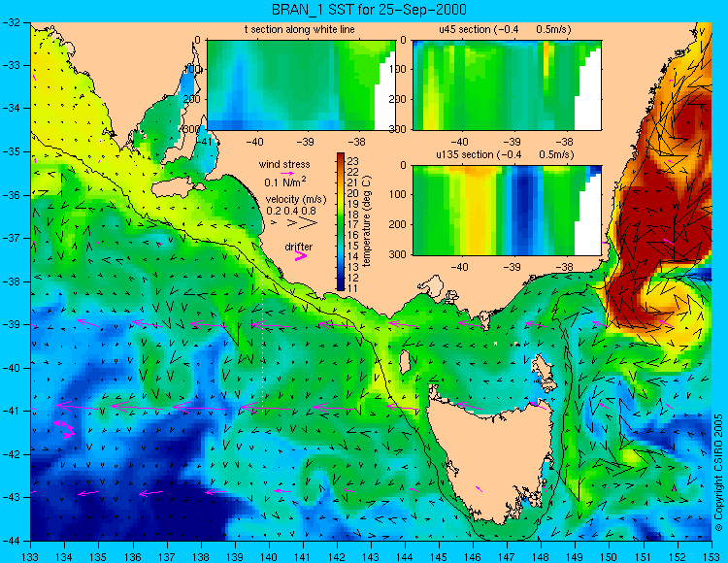Click the "0.2 0.4 0.8" velocity scale values
This screenshot has height=563, width=728.
click(x=291, y=211)
